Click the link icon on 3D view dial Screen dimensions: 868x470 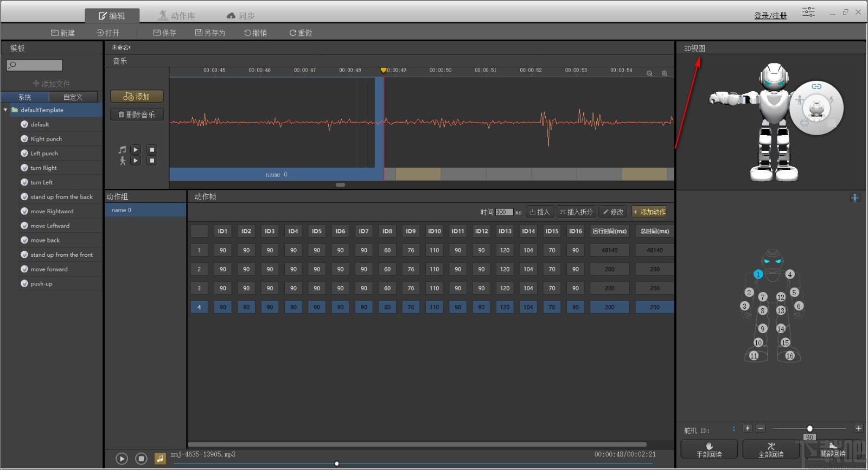[x=816, y=87]
